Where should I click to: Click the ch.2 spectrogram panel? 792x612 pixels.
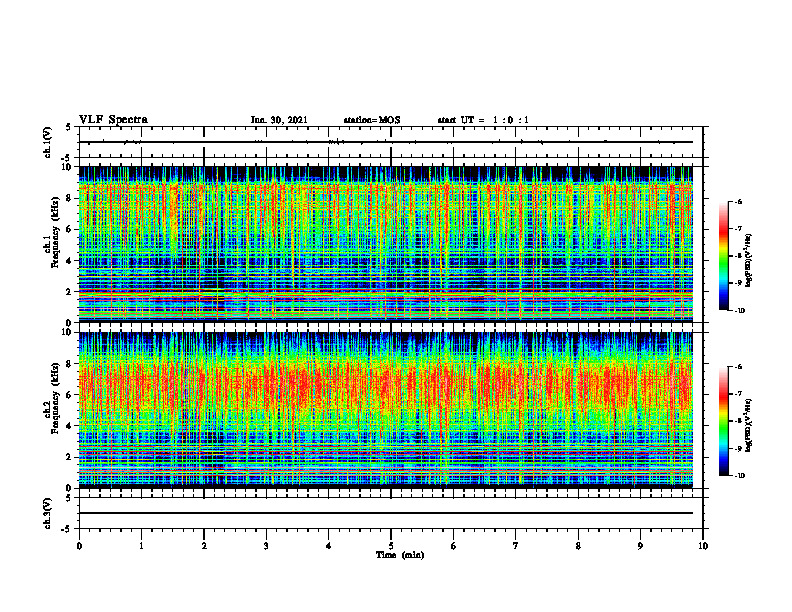pos(386,410)
